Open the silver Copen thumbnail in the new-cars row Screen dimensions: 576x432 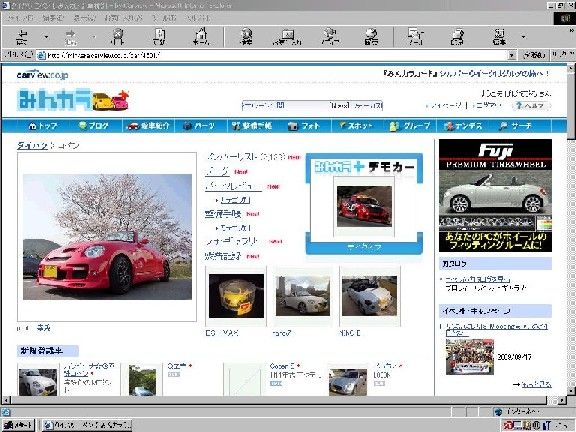348,382
